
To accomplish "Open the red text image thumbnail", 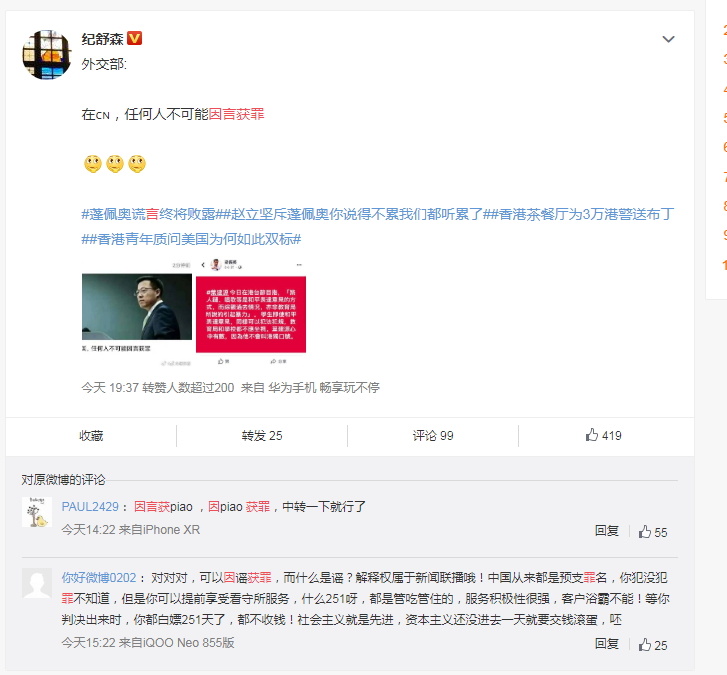I will pos(251,313).
